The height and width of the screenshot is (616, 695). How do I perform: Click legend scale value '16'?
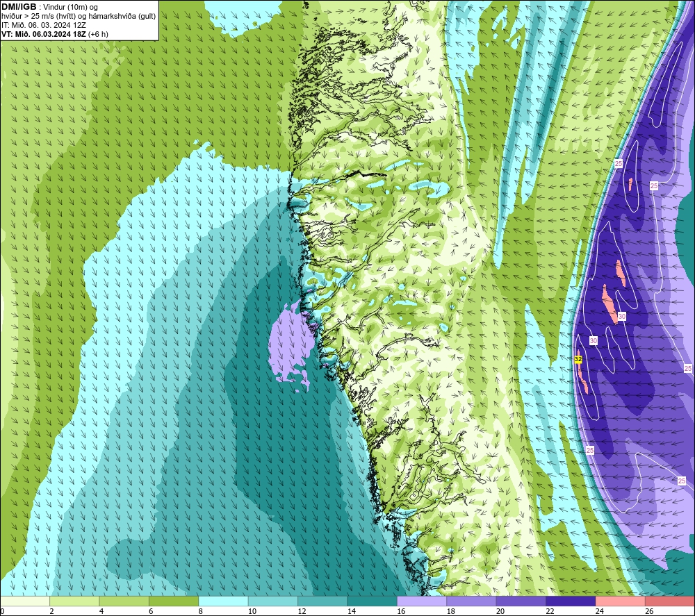pos(401,611)
